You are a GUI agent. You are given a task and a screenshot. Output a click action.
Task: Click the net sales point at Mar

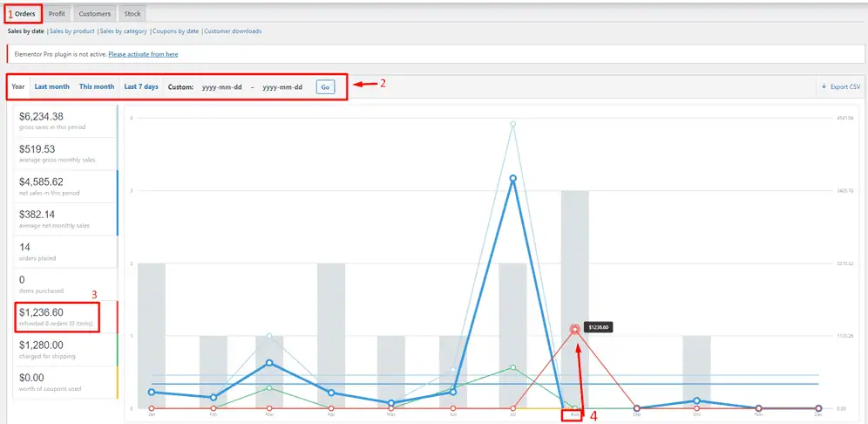click(x=269, y=362)
